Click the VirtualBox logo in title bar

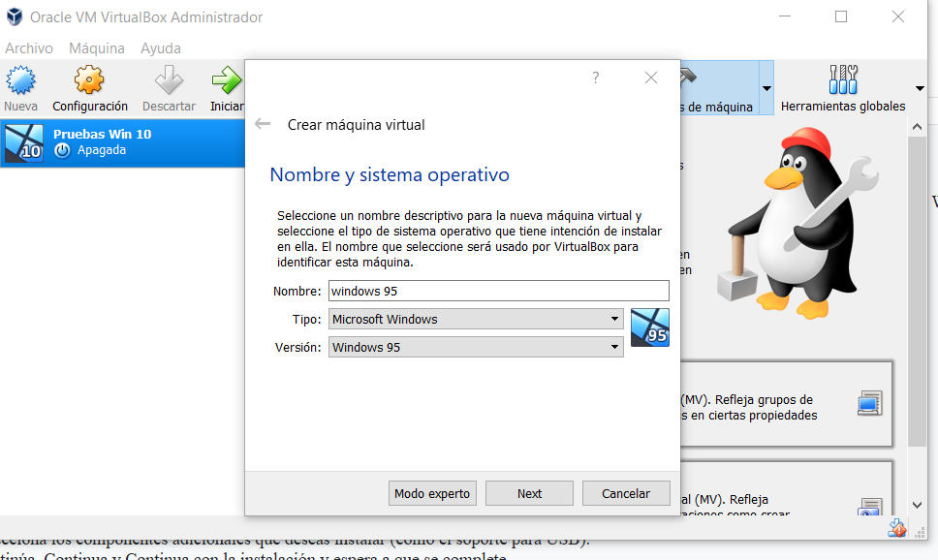coord(15,16)
